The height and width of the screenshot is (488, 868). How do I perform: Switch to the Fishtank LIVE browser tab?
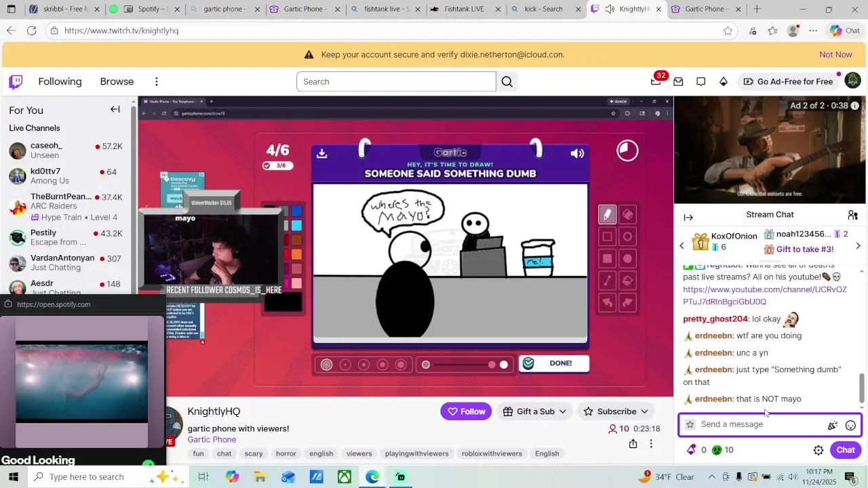coord(466,9)
